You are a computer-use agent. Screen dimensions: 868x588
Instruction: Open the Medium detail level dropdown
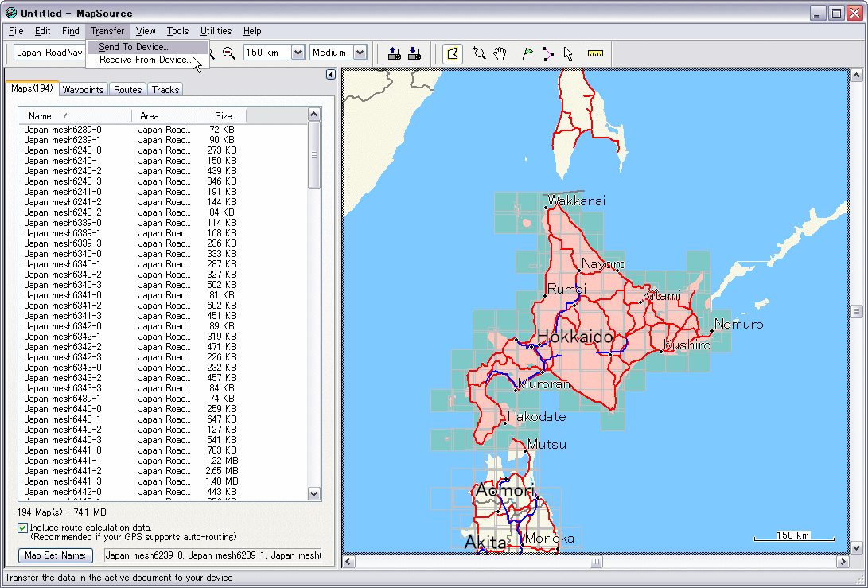tap(360, 53)
